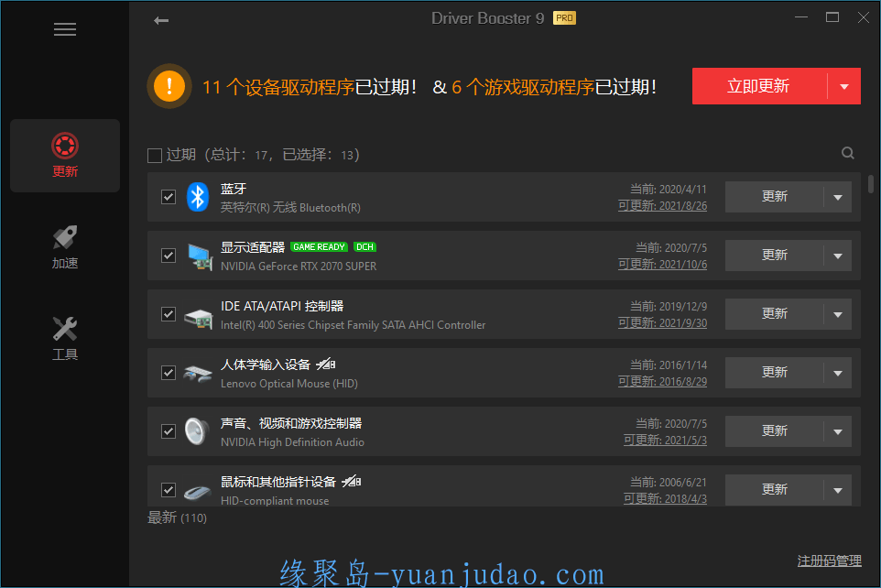This screenshot has height=588, width=881.
Task: Click the HID-compliant mouse device icon
Action: 198,493
